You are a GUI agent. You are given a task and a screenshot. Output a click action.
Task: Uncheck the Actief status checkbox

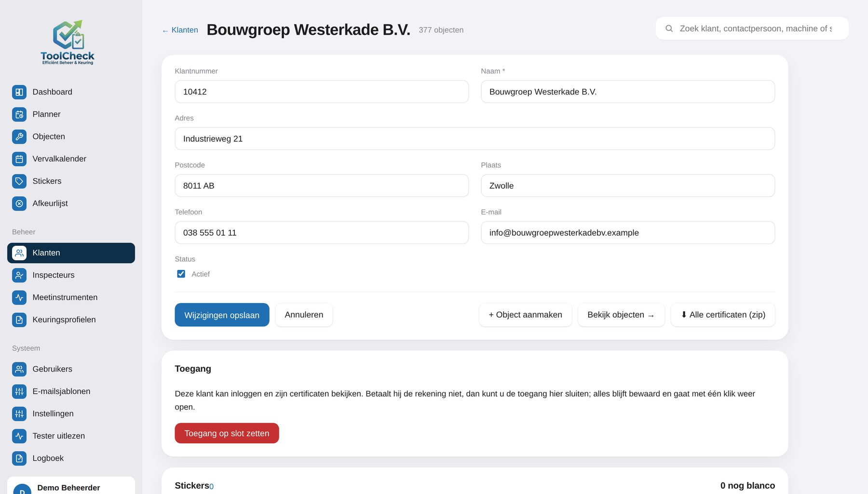point(181,274)
